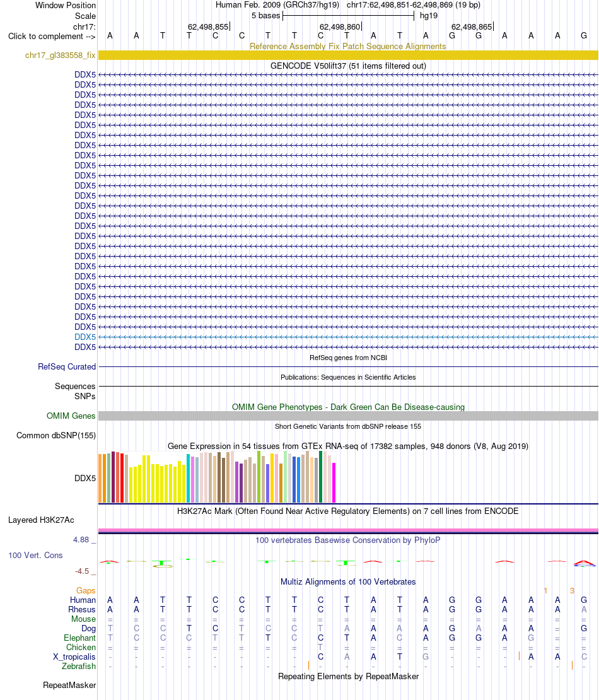This screenshot has width=599, height=700.
Task: Click the Scale label on the left
Action: 85,16
